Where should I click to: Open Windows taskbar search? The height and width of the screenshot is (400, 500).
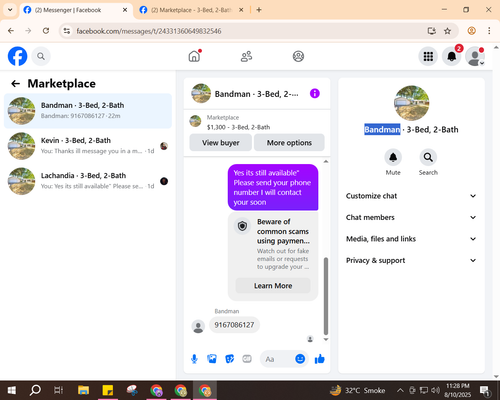point(35,390)
